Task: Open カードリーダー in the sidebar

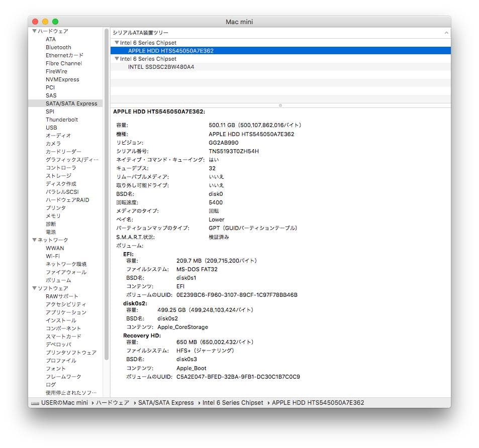Action: (63, 152)
